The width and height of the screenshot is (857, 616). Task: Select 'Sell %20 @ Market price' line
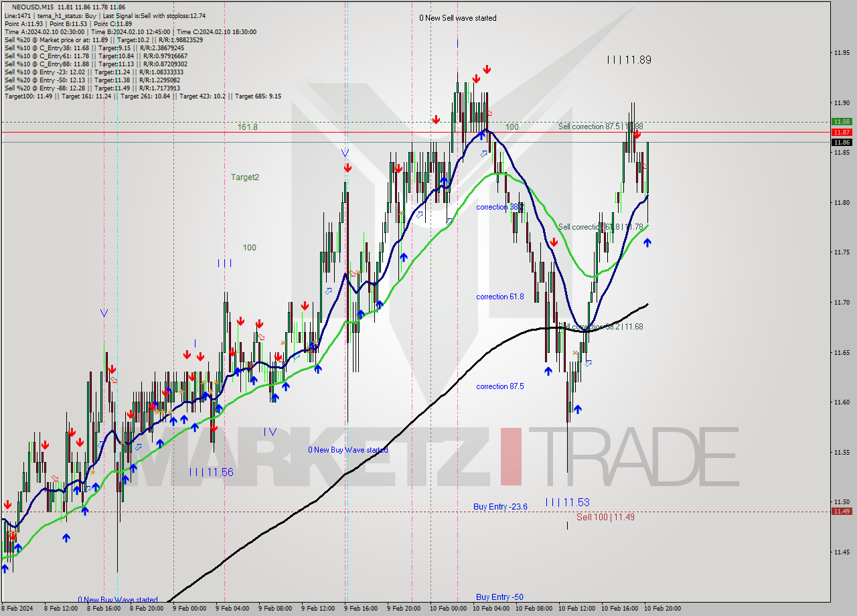104,40
